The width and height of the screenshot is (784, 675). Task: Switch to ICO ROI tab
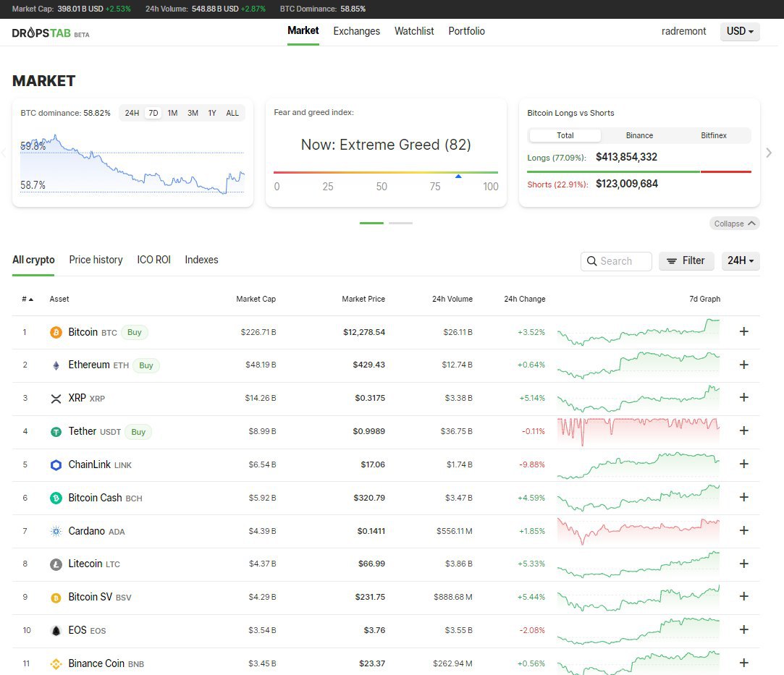click(154, 260)
